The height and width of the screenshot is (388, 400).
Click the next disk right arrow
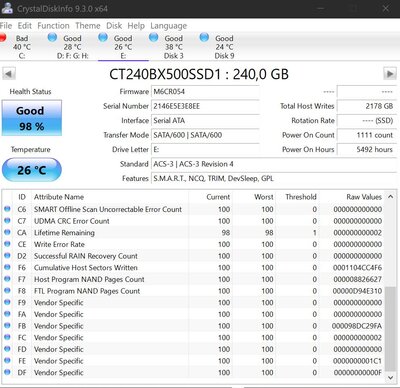click(390, 74)
